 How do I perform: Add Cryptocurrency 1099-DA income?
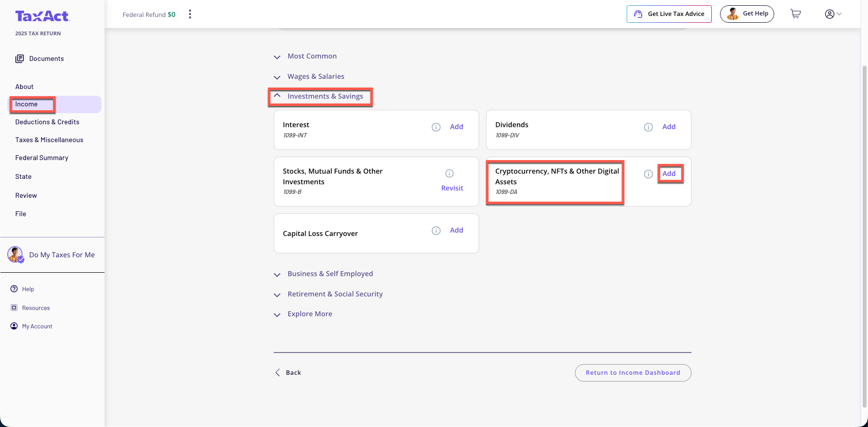(x=669, y=174)
